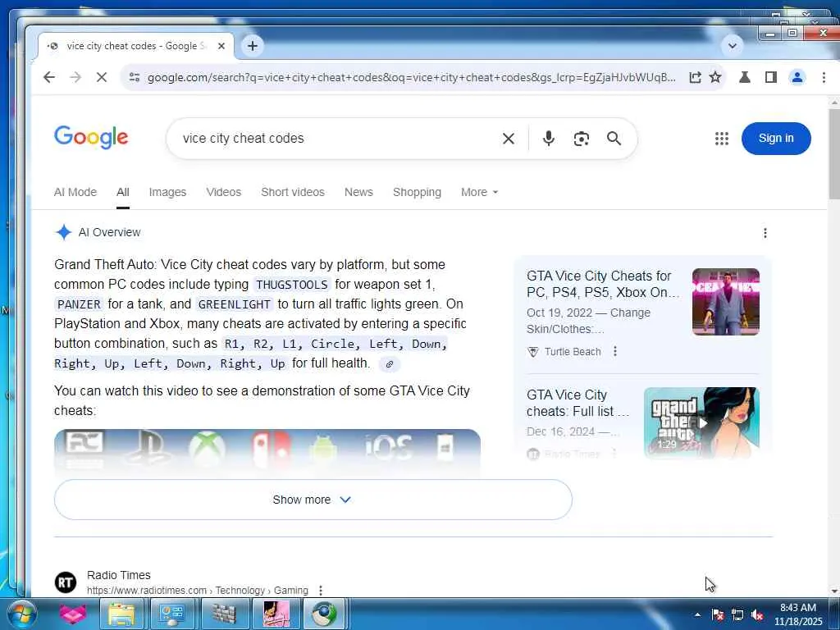Expand AI Overview with Show more

313,500
